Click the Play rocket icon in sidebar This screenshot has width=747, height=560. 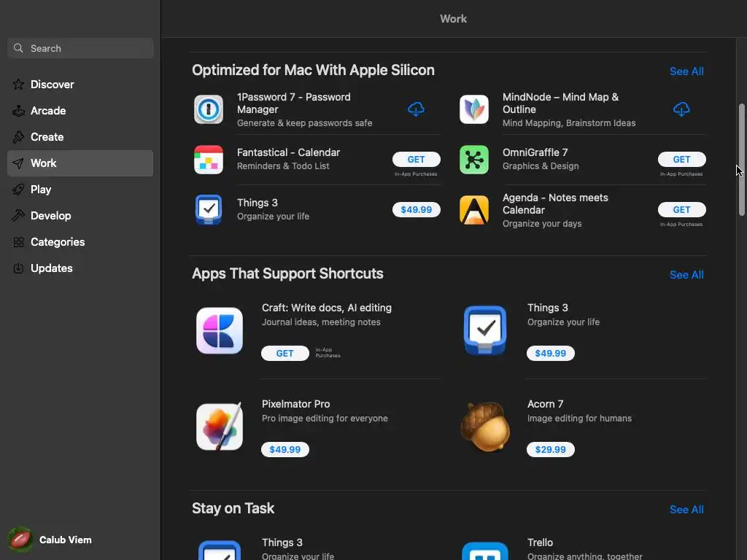pos(18,190)
